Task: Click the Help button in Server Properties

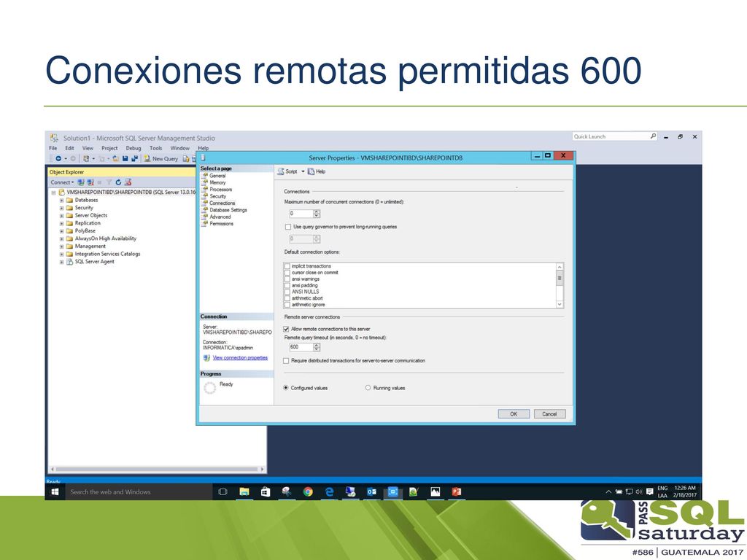Action: click(317, 171)
